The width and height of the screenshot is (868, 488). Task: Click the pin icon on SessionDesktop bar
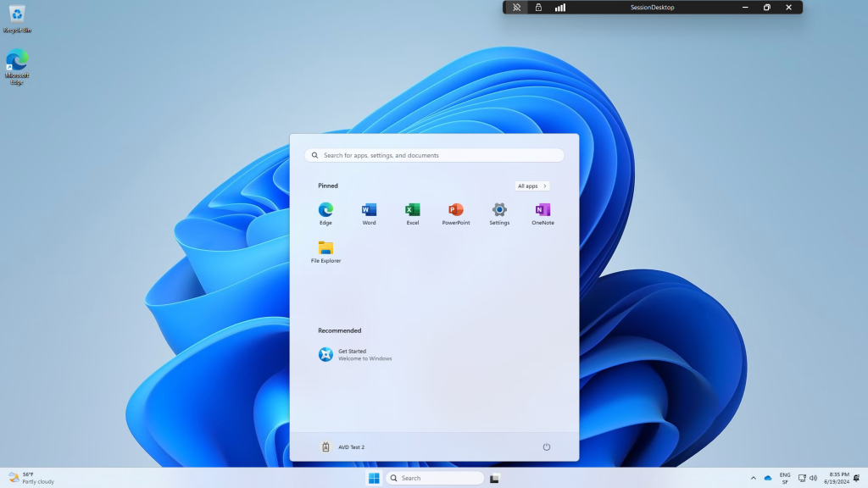pos(516,7)
